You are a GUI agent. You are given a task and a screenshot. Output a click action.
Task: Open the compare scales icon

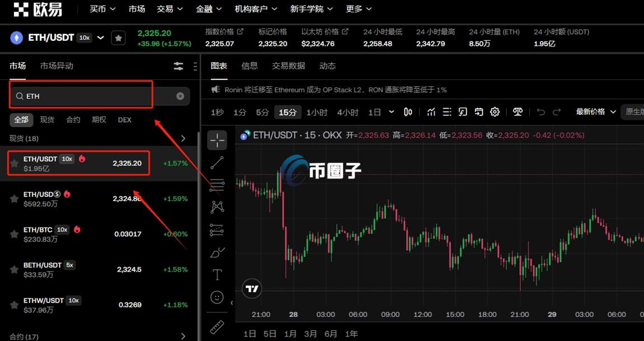pos(518,112)
